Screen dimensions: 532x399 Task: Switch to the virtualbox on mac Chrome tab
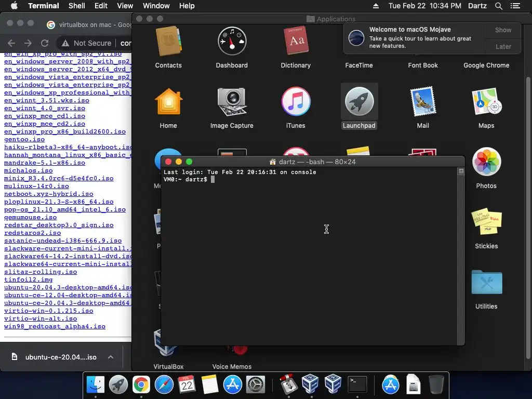[89, 25]
